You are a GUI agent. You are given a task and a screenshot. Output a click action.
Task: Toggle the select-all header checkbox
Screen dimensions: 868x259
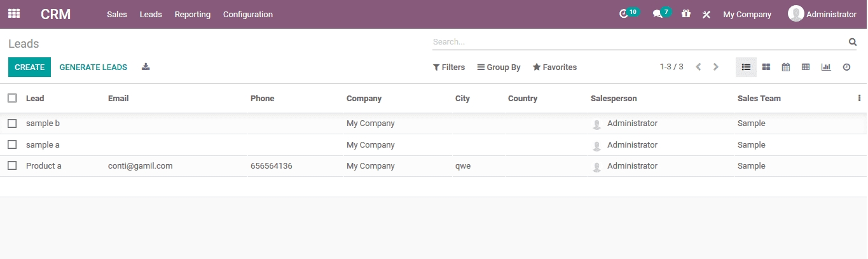pos(12,98)
